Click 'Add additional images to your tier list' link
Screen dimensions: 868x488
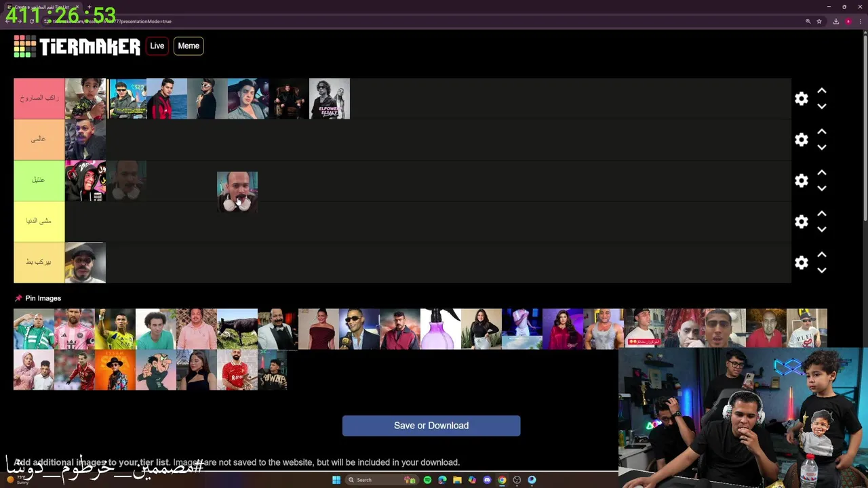(92, 462)
